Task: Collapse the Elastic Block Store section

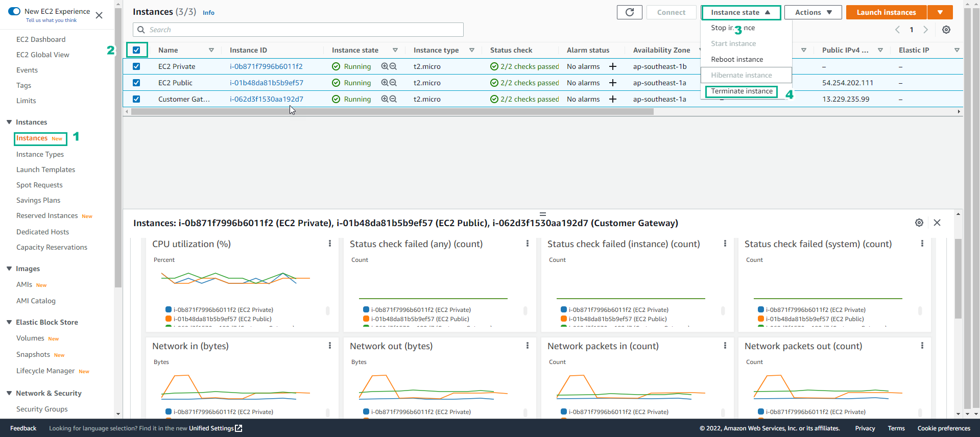Action: point(9,322)
